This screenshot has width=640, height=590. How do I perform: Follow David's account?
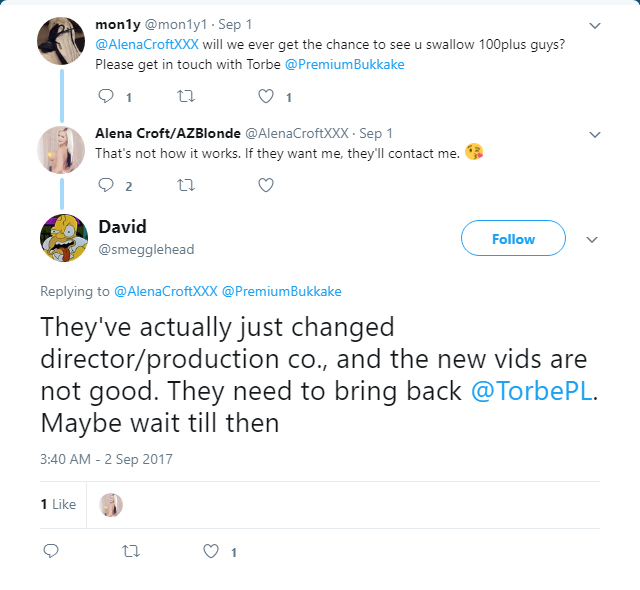point(513,239)
